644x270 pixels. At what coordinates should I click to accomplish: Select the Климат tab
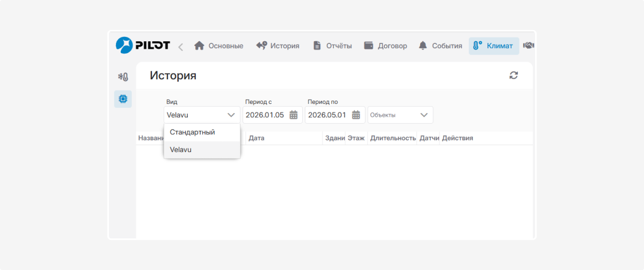coord(494,46)
